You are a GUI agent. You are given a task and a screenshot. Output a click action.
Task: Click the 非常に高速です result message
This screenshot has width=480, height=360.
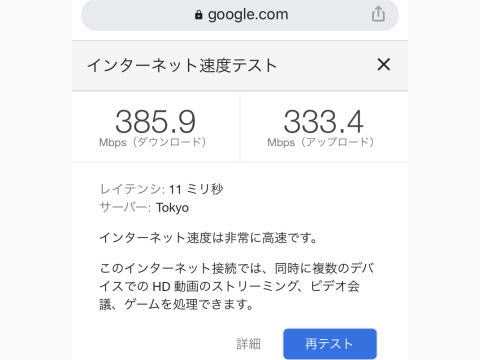click(x=208, y=238)
